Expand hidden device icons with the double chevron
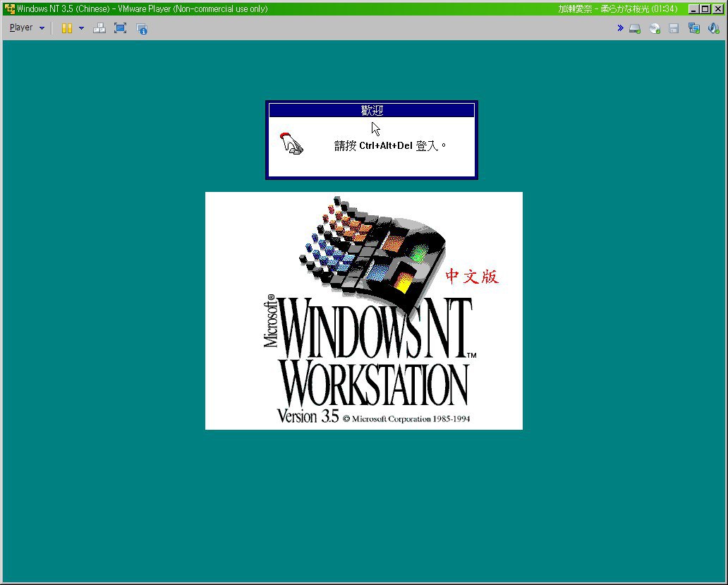Screen dimensions: 728x585 [620, 28]
